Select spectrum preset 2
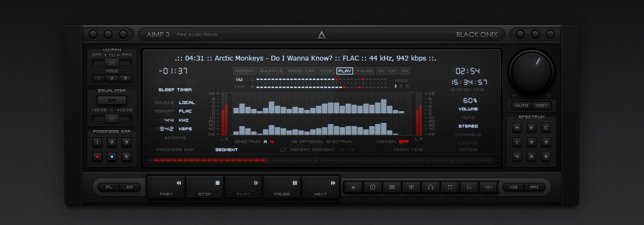The image size is (644, 225). (531, 142)
